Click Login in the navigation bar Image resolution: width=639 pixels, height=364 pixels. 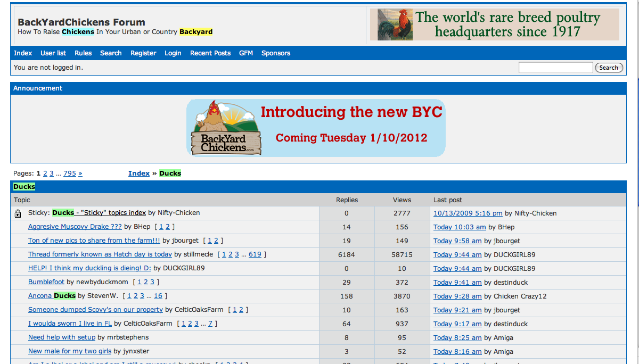173,53
